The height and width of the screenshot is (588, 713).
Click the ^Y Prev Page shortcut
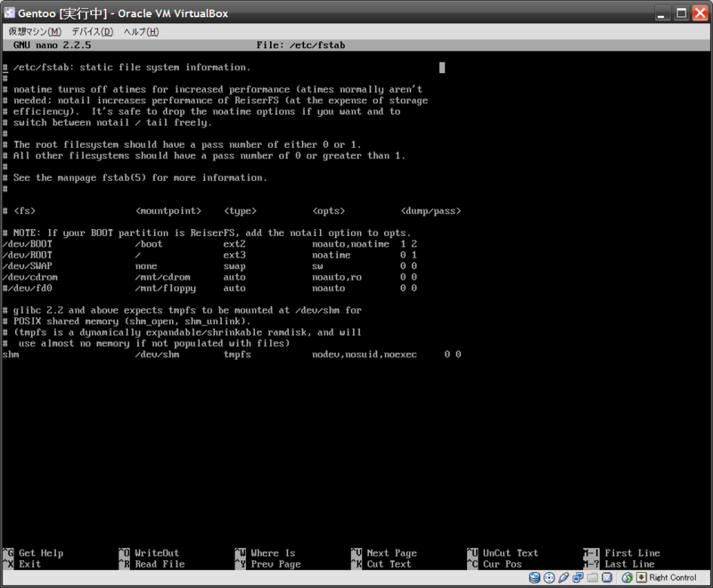(x=268, y=564)
